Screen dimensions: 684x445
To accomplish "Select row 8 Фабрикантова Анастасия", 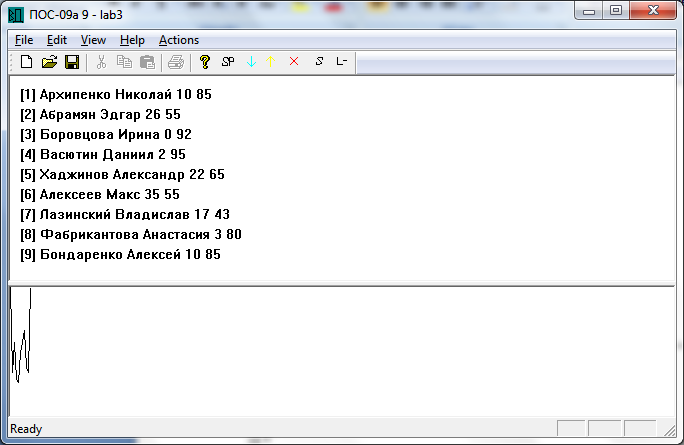I will (x=131, y=234).
